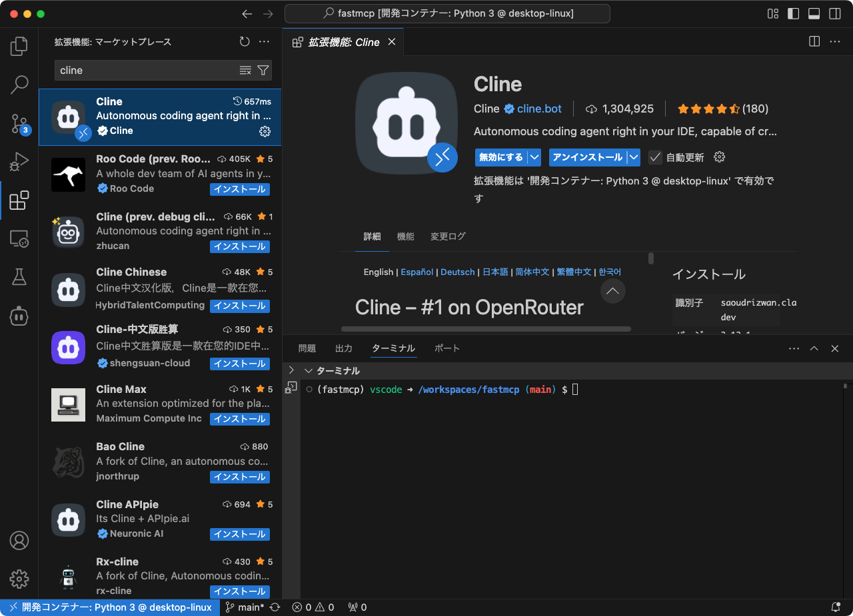Refresh the extensions marketplace list
This screenshot has width=853, height=616.
(244, 41)
